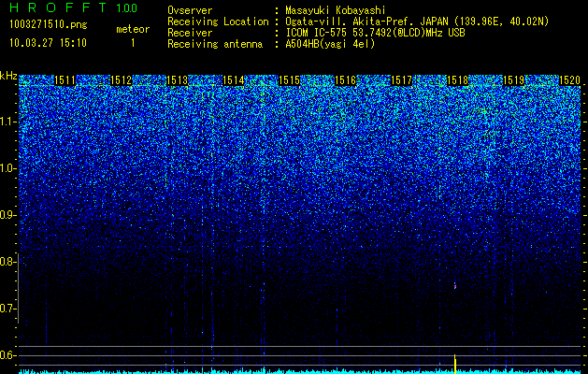The image size is (588, 374).
Task: Click the red meteor echo spot
Action: [455, 286]
